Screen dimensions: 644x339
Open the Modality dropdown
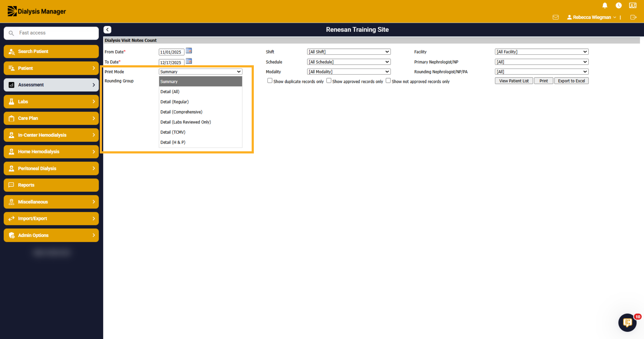pyautogui.click(x=349, y=72)
